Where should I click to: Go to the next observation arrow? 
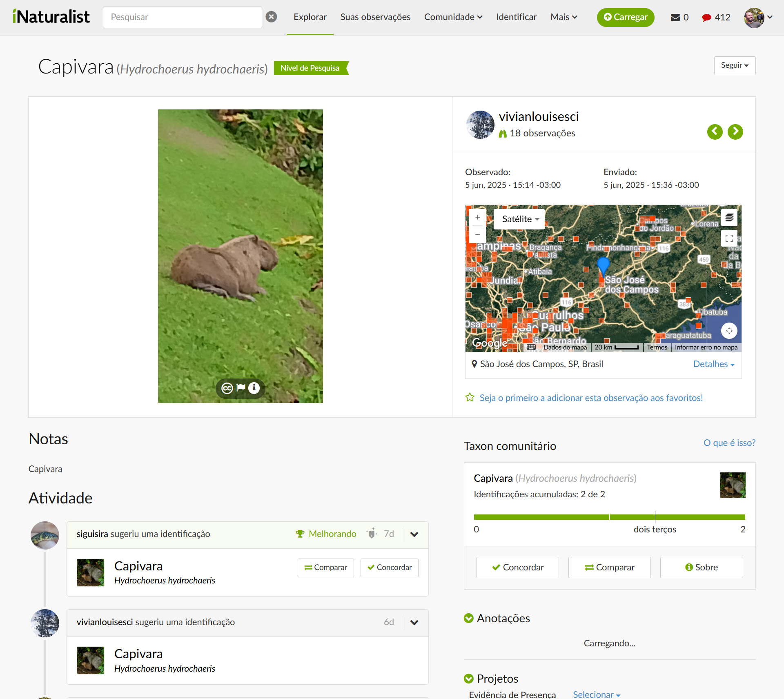tap(735, 132)
